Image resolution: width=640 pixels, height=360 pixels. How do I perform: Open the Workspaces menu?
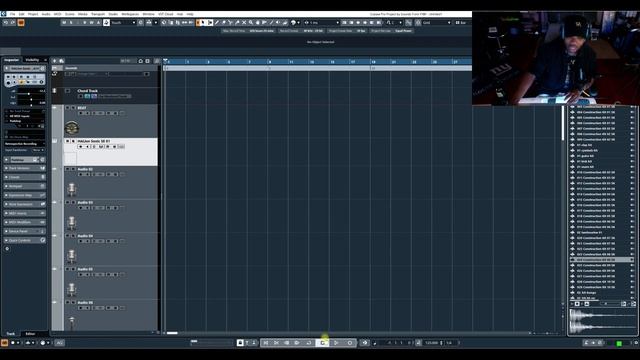point(130,14)
